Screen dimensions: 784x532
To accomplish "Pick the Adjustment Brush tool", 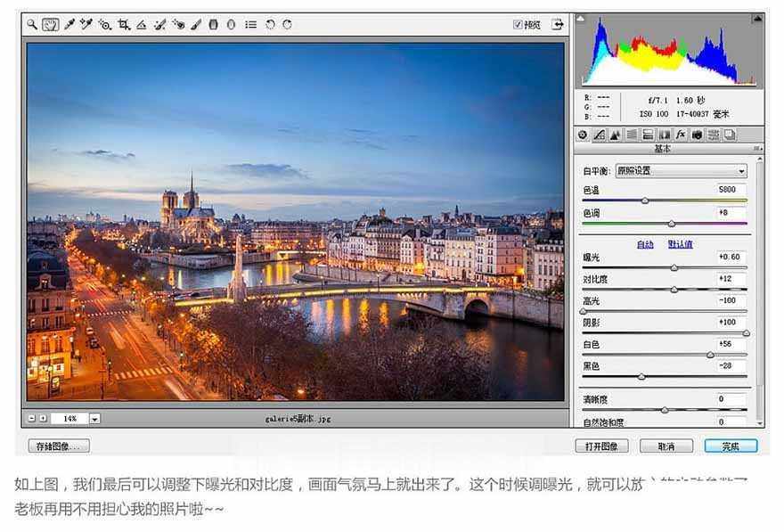I will pos(196,24).
